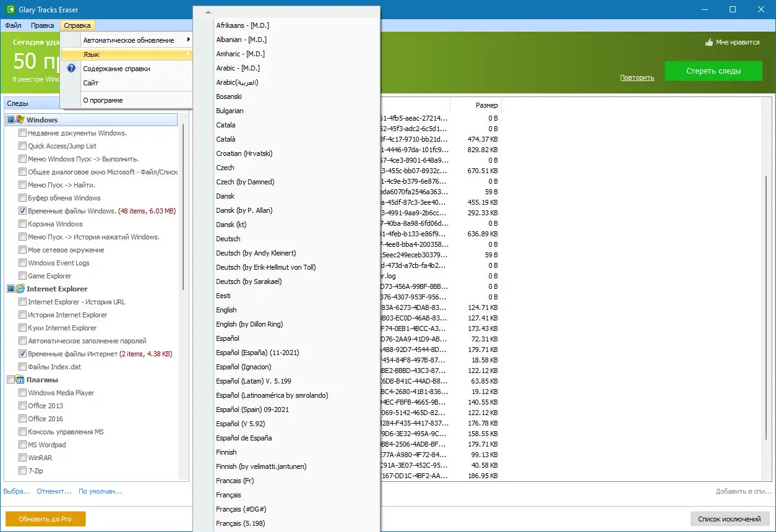Screen dimensions: 776x532
Task: Click the scroll-up arrow atop language list
Action: pyautogui.click(x=209, y=12)
